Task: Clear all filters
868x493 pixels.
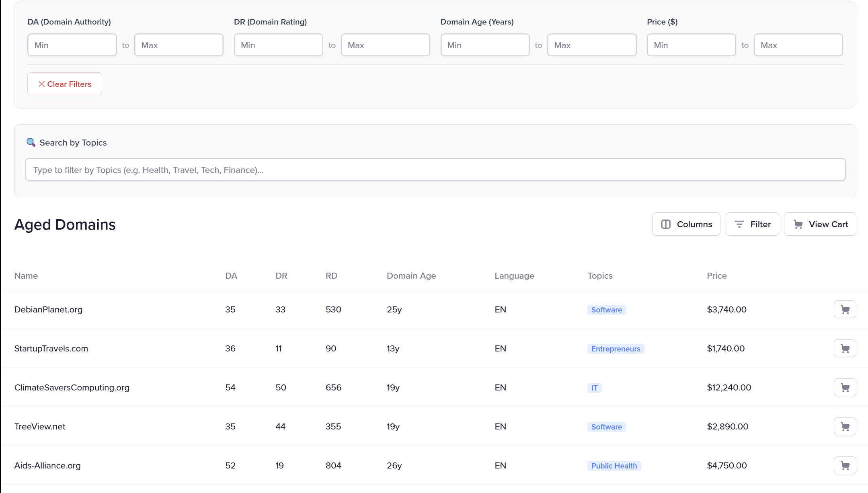Action: [x=65, y=84]
